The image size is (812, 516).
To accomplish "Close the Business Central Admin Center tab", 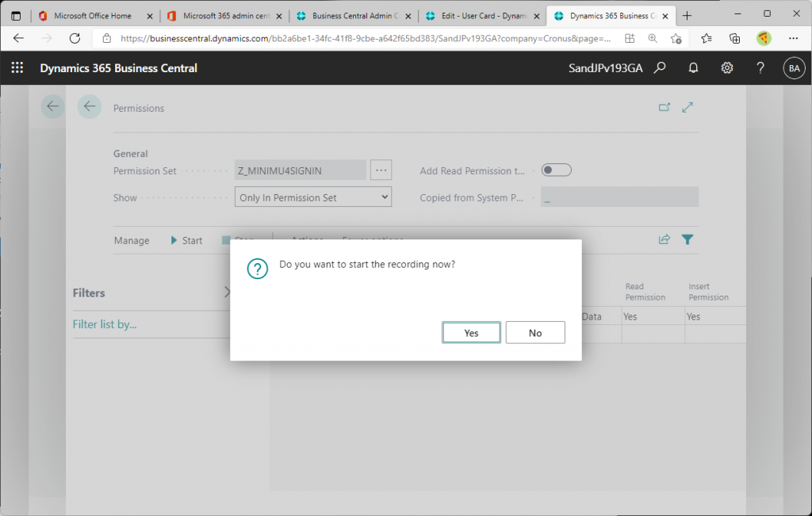I will tap(408, 16).
